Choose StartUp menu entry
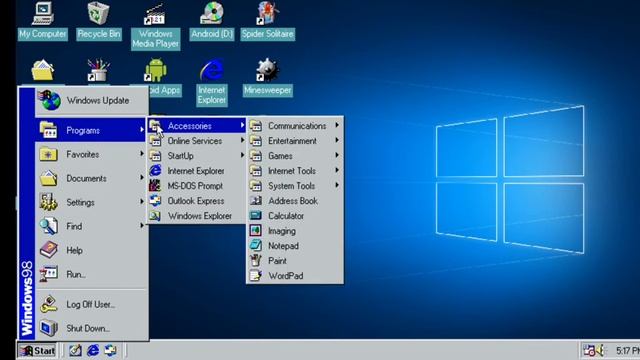Screen dimensions: 640x360 point(197,156)
